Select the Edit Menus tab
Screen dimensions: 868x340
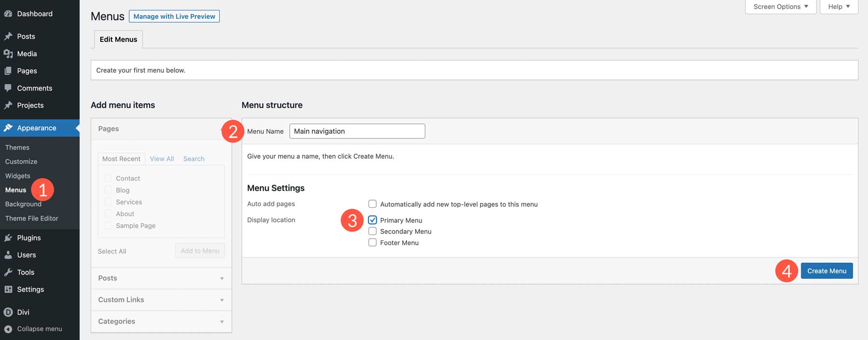pyautogui.click(x=118, y=40)
